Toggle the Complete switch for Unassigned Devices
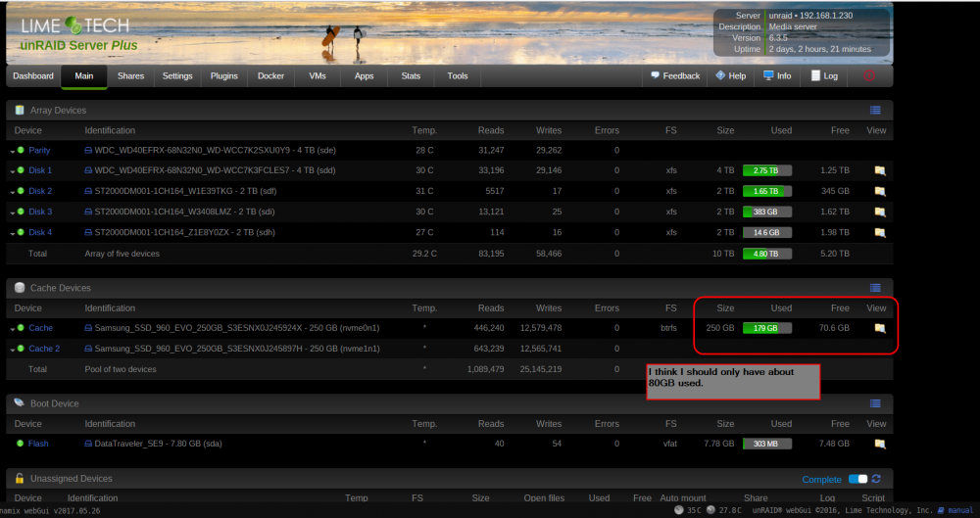The height and width of the screenshot is (518, 980). pos(857,479)
